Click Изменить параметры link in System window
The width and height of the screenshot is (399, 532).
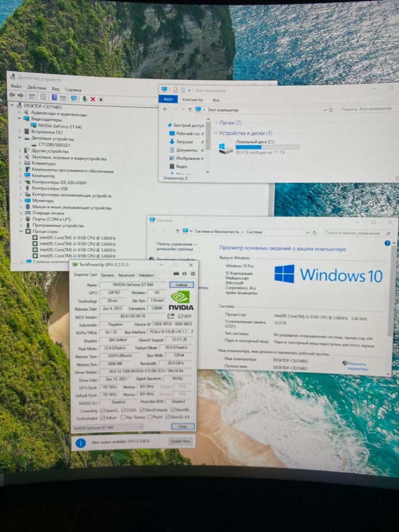358,366
